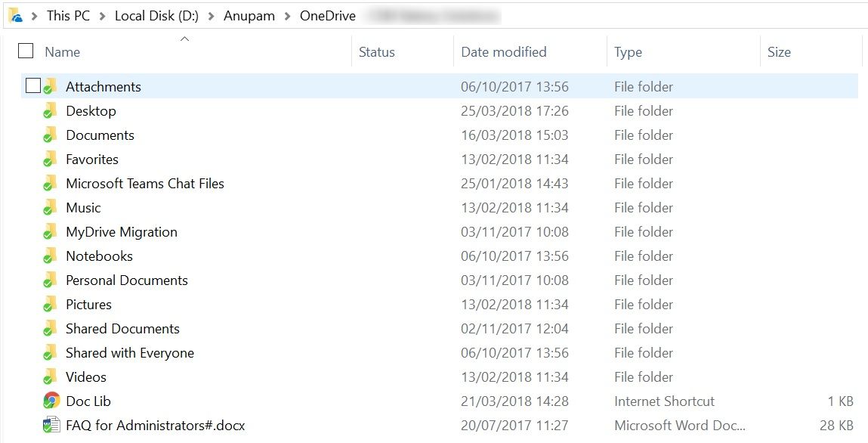
Task: Click the 21/03/2018 14:28 date cell
Action: (514, 401)
